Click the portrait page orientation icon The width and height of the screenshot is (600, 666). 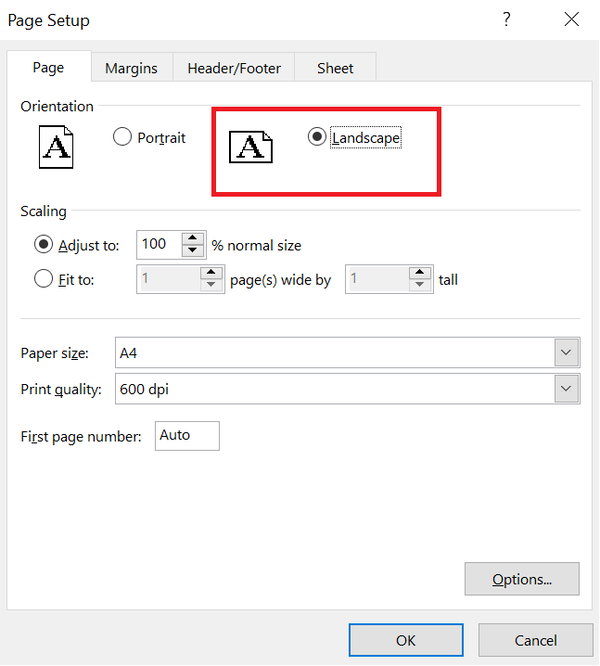point(56,147)
